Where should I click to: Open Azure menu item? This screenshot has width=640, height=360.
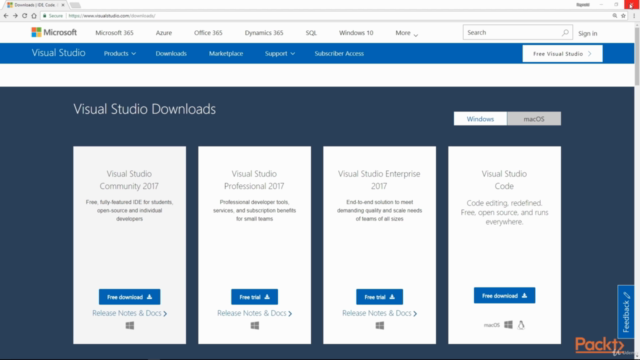pyautogui.click(x=164, y=33)
